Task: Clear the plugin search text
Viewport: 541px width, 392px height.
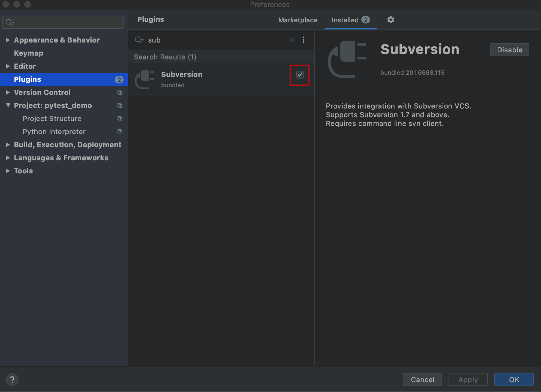Action: (292, 40)
